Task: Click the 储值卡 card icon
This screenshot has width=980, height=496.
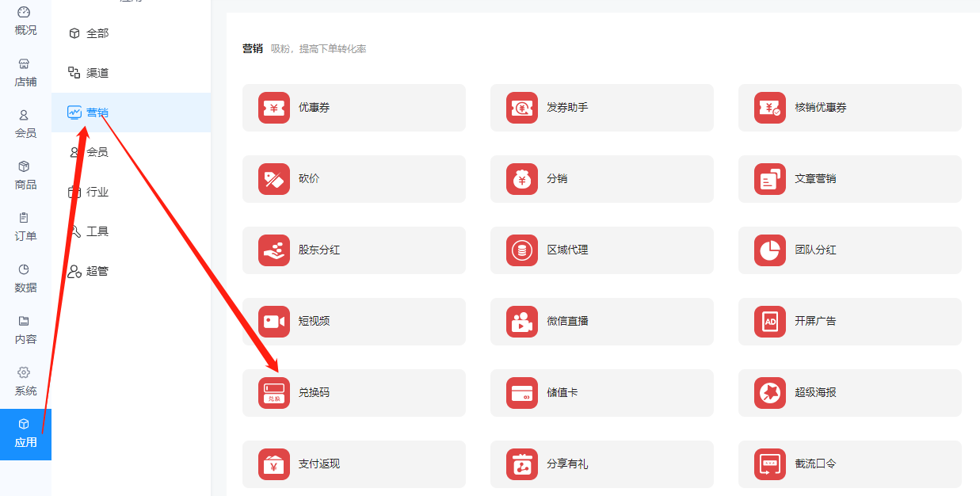Action: [x=522, y=393]
